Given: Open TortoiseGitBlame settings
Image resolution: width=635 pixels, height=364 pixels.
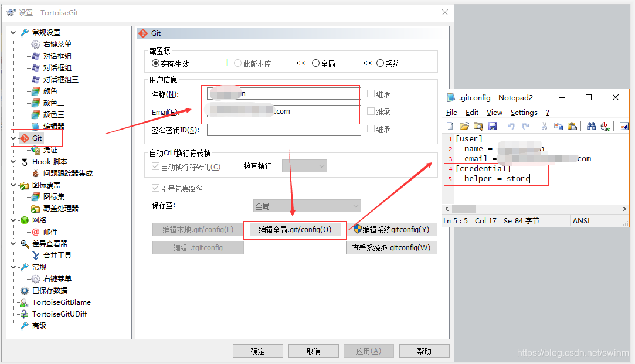Looking at the screenshot, I should (61, 302).
